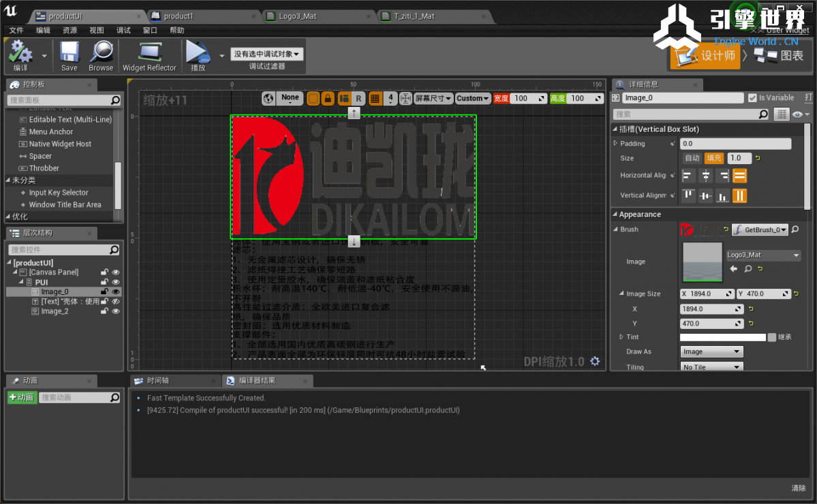817x504 pixels.
Task: Open the culture None dropdown in viewport
Action: point(290,98)
